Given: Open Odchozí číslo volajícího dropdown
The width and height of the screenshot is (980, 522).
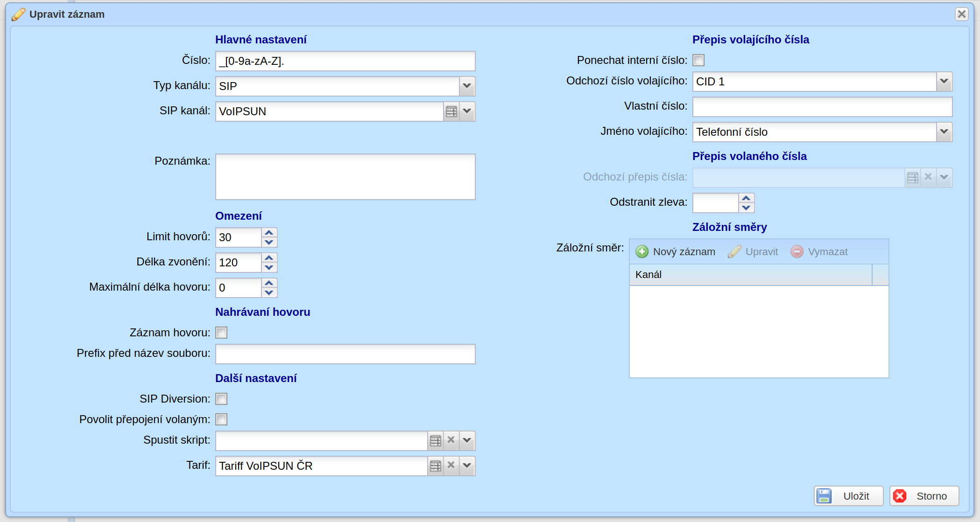Looking at the screenshot, I should click(944, 82).
